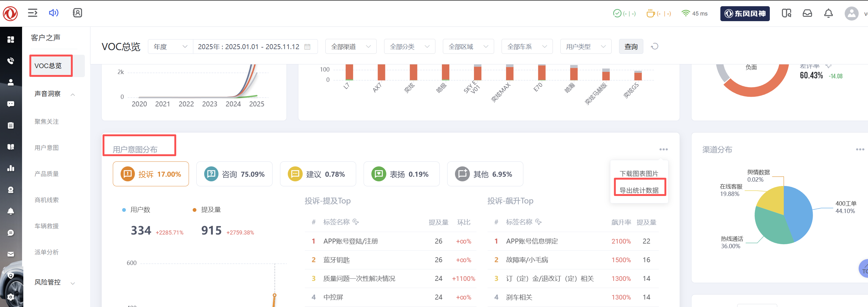The height and width of the screenshot is (307, 868).
Task: Collapse sidebar using the hamburger menu icon
Action: 32,13
